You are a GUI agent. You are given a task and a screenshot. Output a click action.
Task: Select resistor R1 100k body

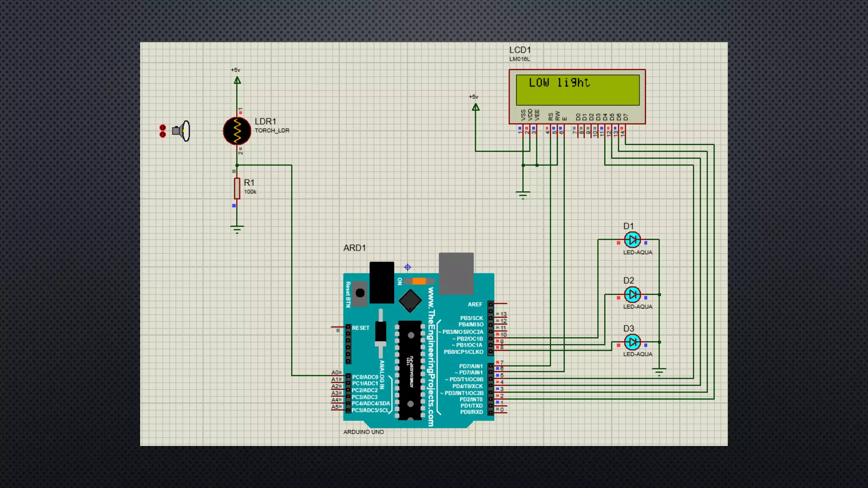coord(237,189)
